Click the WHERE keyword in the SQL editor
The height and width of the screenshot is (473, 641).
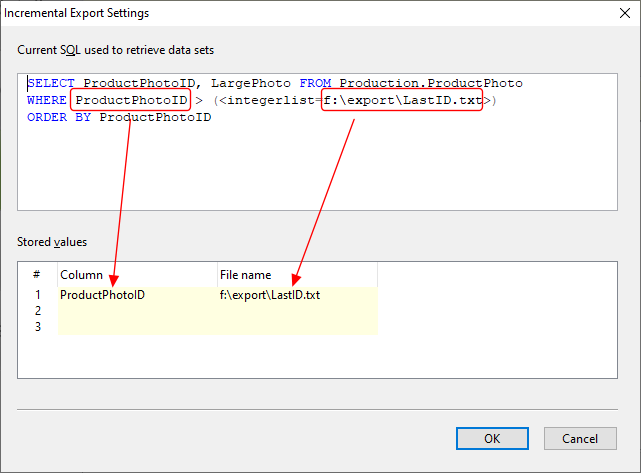coord(47,101)
